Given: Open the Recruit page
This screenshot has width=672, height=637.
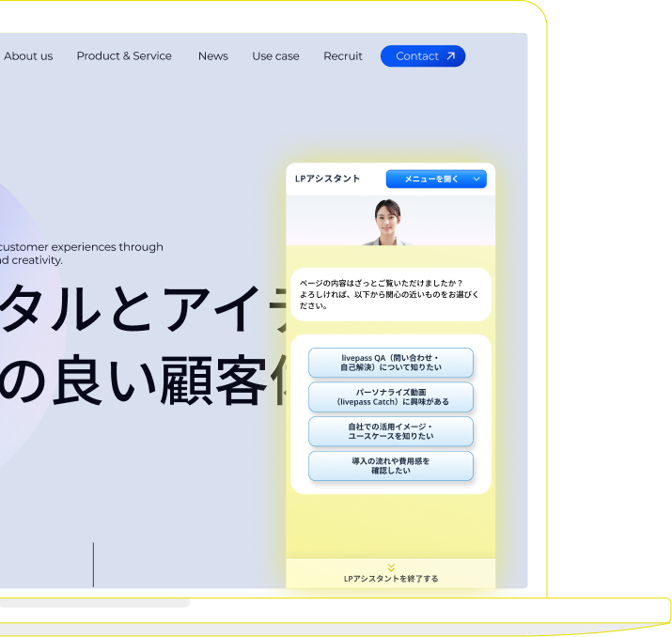Looking at the screenshot, I should 343,56.
